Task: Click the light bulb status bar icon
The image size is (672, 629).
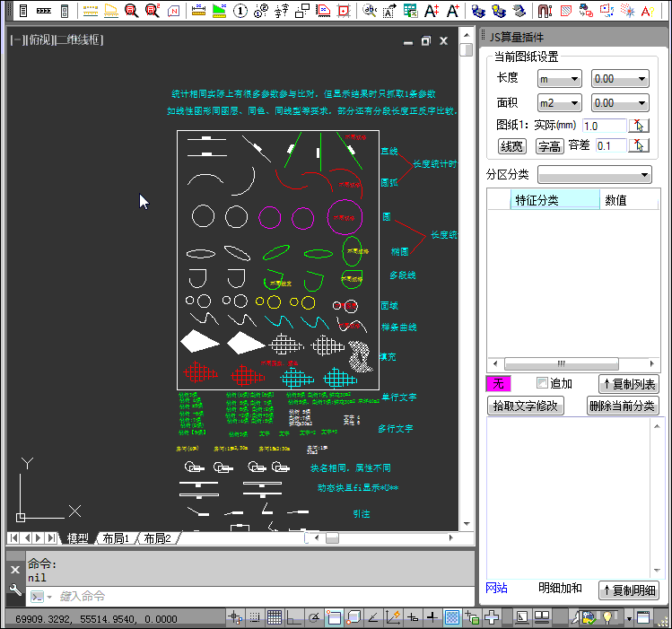Action: click(609, 617)
